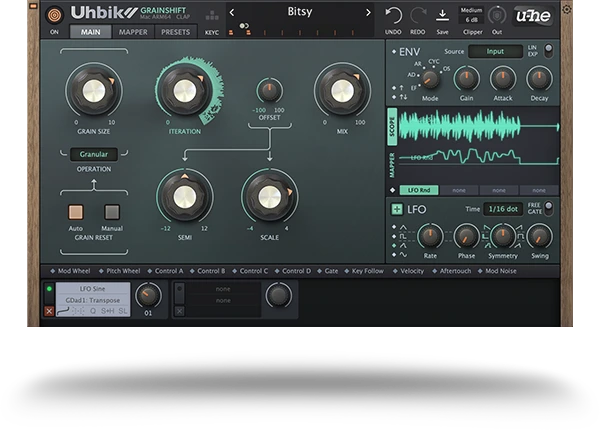This screenshot has height=430, width=600.
Task: Toggle the LFO FREE/GATE switch
Action: click(x=548, y=209)
